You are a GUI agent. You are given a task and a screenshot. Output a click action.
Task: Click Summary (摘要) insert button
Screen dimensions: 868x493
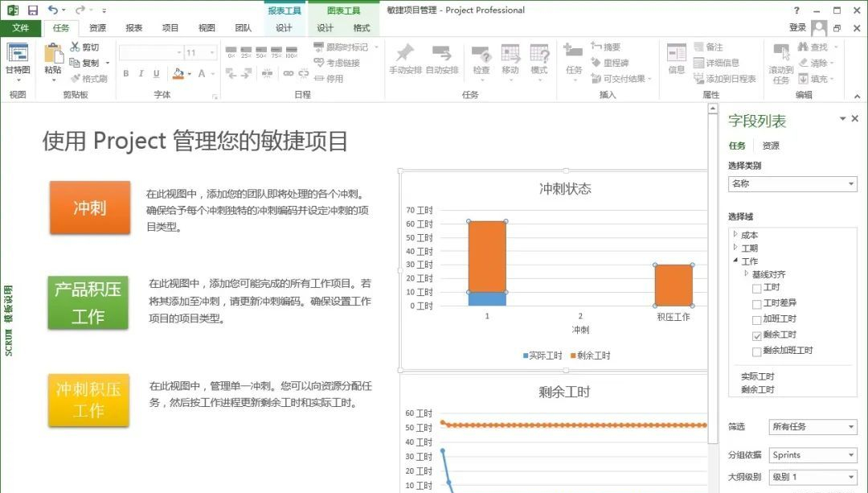coord(606,47)
